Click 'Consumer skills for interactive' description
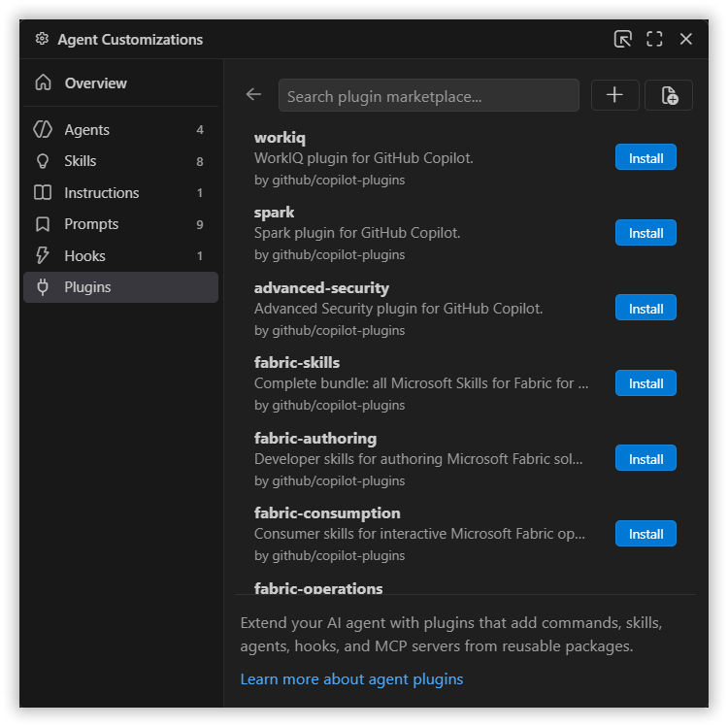This screenshot has height=727, width=728. point(419,534)
